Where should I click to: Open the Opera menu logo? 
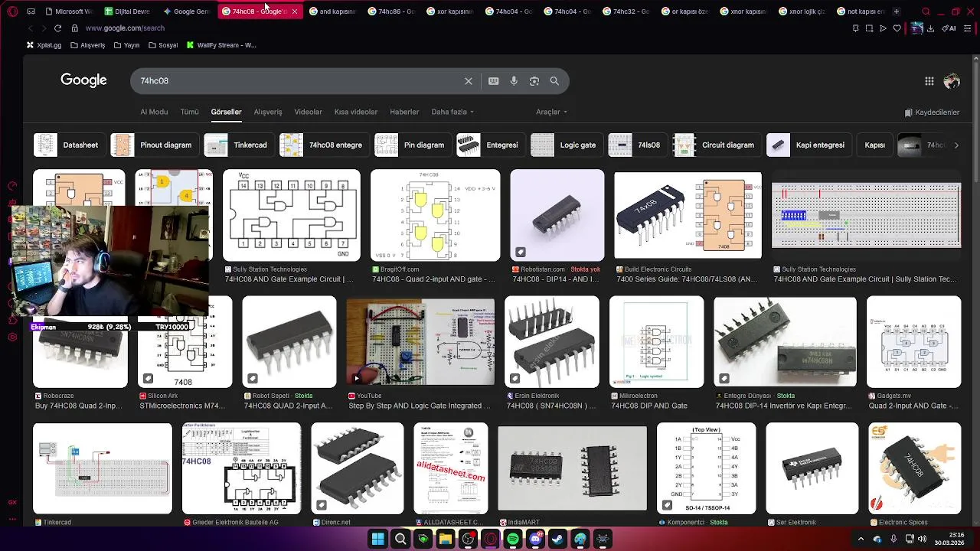coord(12,11)
